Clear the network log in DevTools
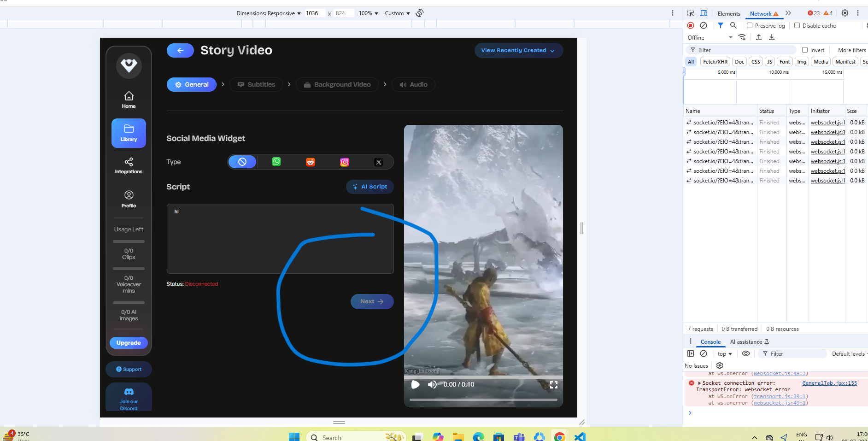868x441 pixels. coord(704,25)
